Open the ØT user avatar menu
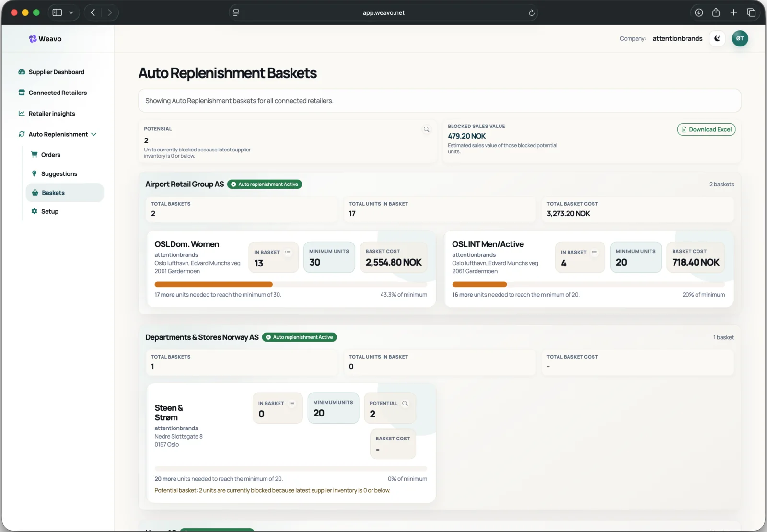 tap(740, 38)
